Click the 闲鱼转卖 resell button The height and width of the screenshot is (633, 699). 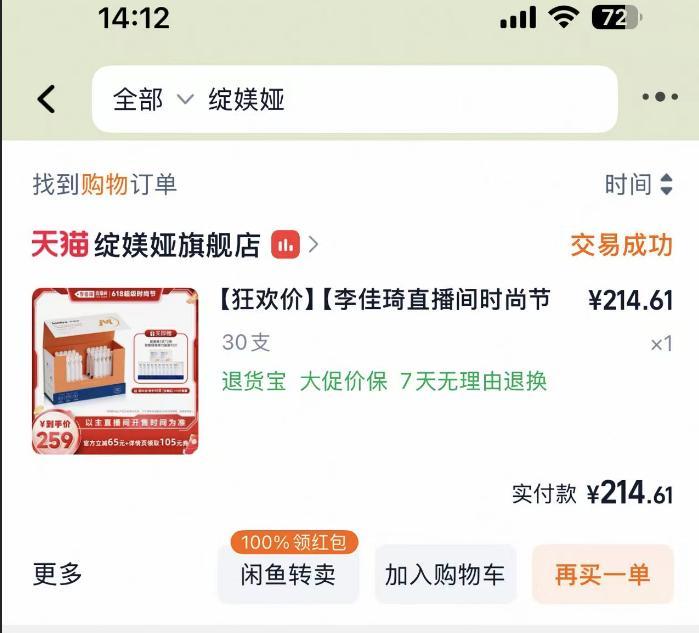pos(288,575)
